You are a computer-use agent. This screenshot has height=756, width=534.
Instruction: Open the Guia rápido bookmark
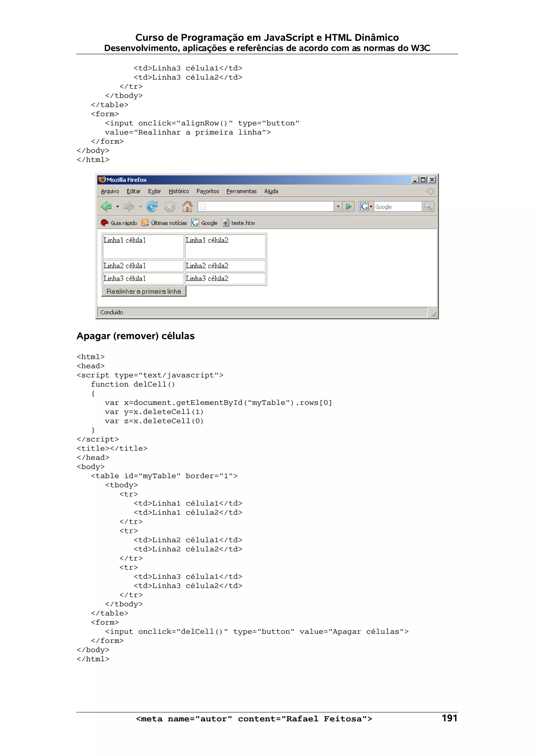[119, 223]
